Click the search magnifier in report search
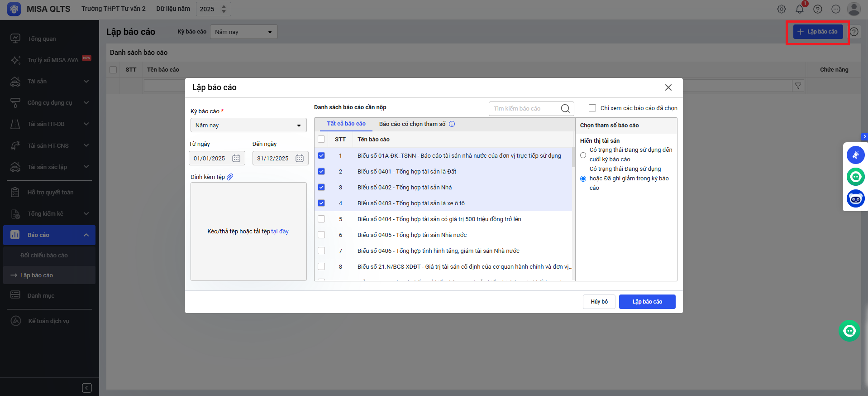 pos(565,108)
